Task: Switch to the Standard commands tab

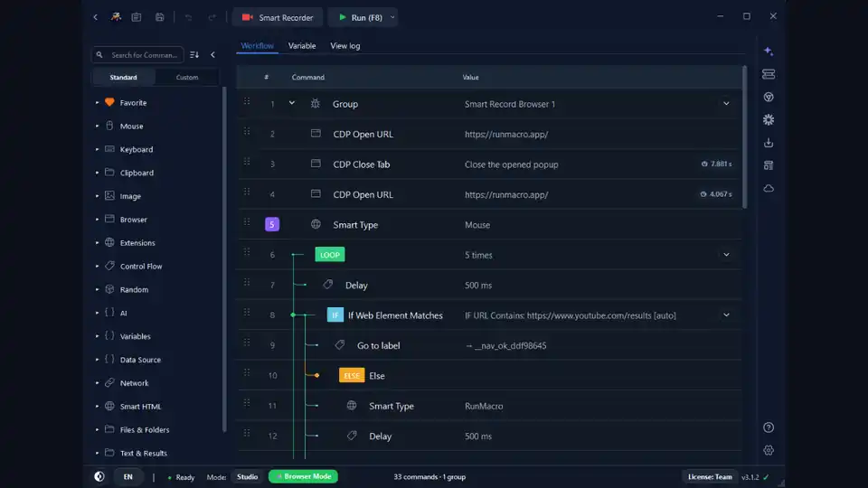Action: coord(124,78)
